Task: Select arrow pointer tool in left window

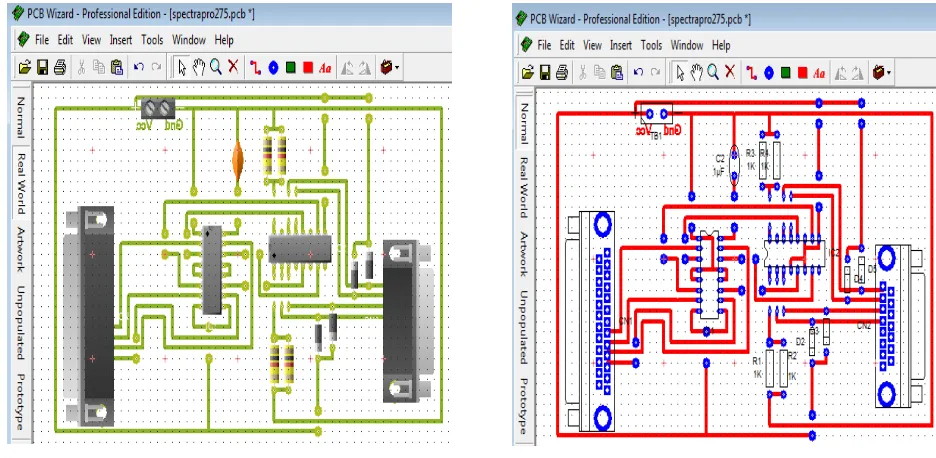Action: point(181,67)
